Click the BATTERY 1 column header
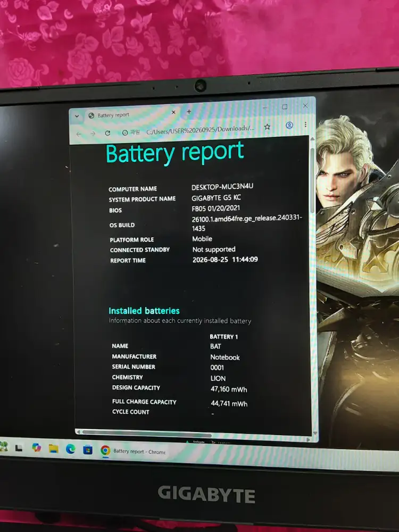399x532 pixels. (223, 337)
